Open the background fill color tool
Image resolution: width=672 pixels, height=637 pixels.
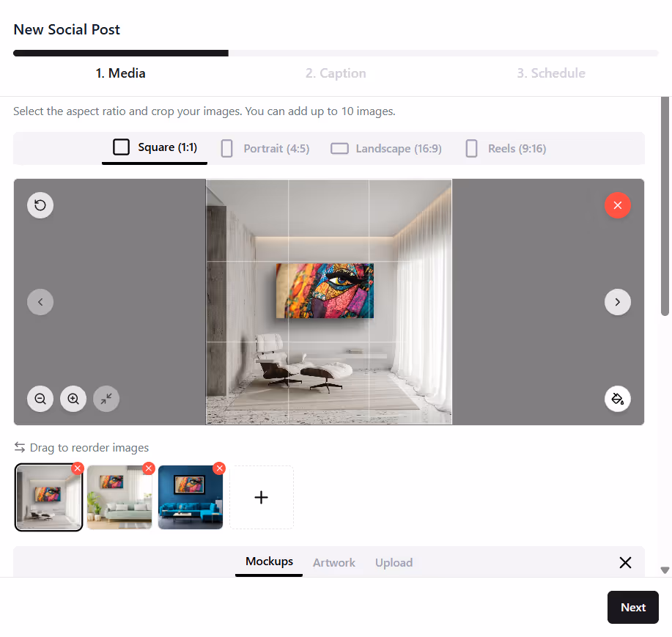(617, 399)
